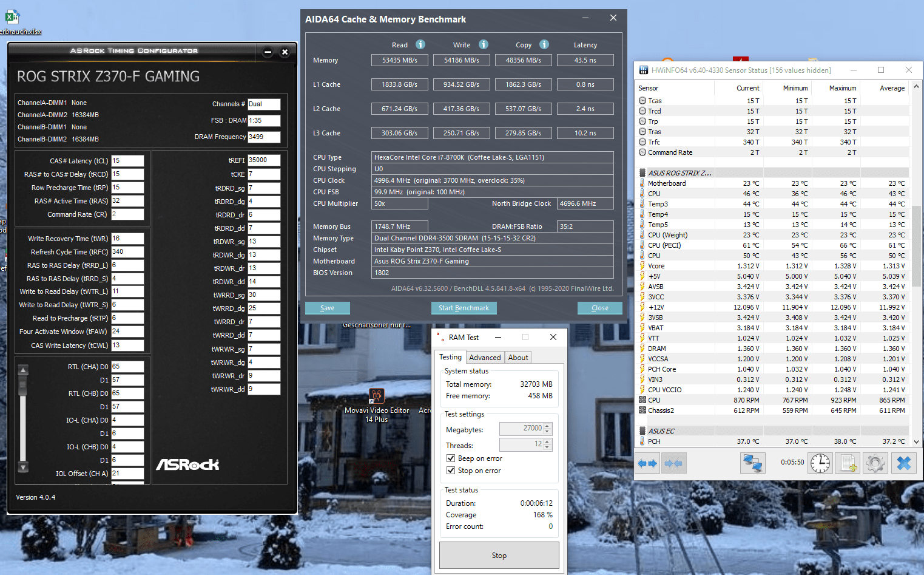The width and height of the screenshot is (924, 575).
Task: Click fan icon beside CPU 870 RPM
Action: pyautogui.click(x=642, y=400)
